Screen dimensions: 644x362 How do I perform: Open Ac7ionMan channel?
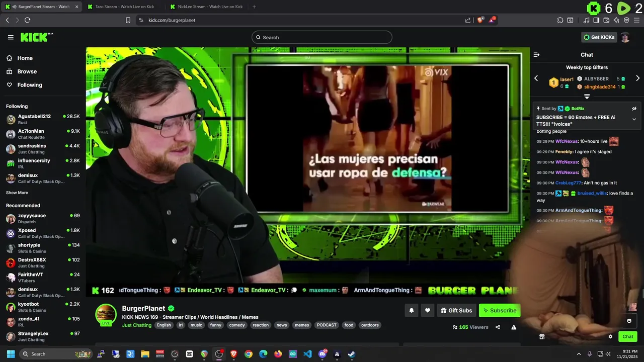[43, 134]
